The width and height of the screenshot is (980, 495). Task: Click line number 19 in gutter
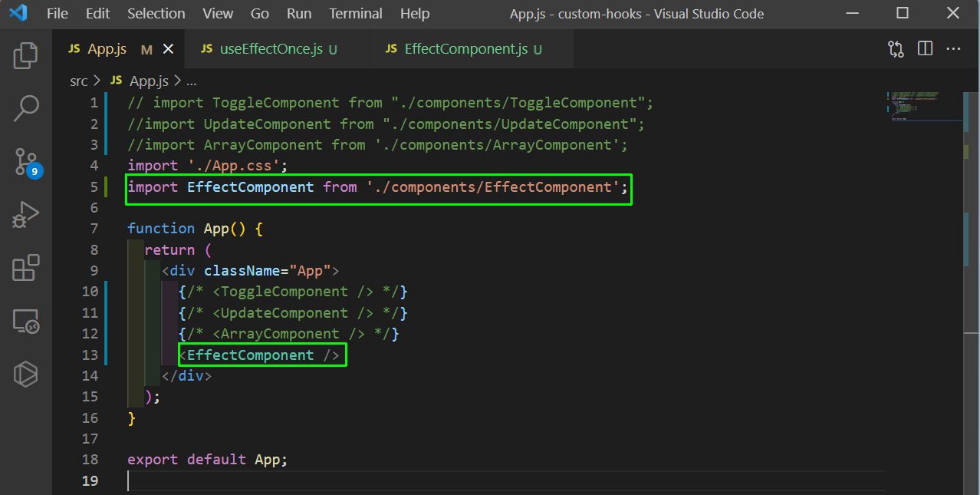click(x=90, y=480)
